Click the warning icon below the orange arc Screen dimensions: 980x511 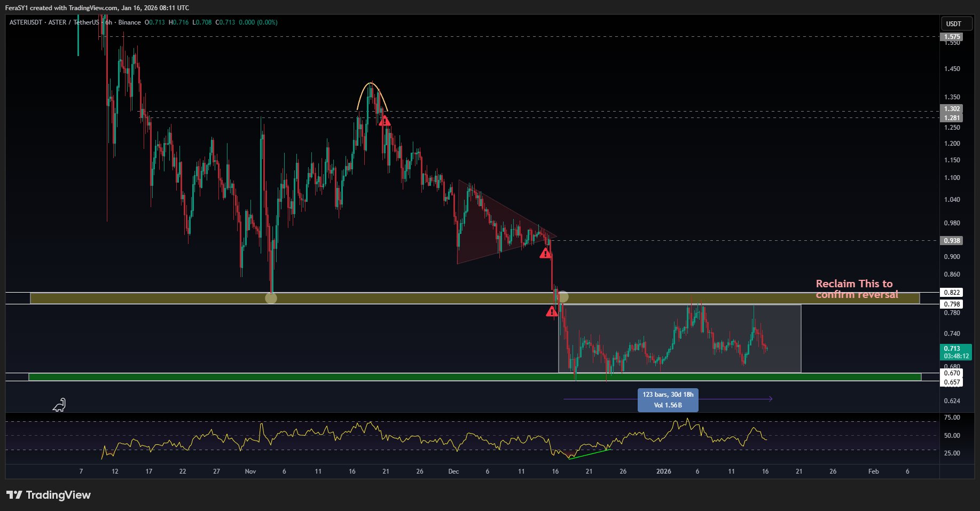tap(385, 121)
